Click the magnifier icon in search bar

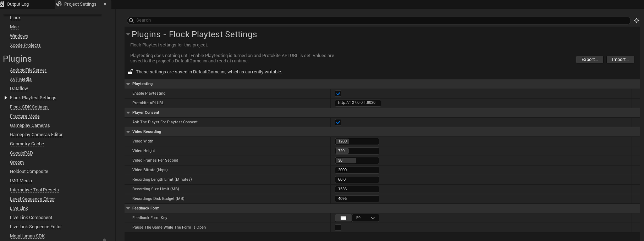coord(131,21)
